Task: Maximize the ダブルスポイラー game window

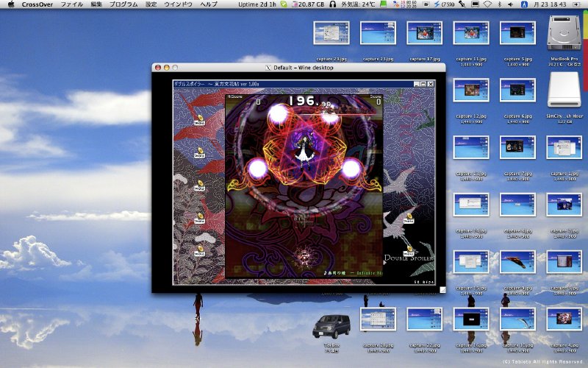Action: (423, 84)
